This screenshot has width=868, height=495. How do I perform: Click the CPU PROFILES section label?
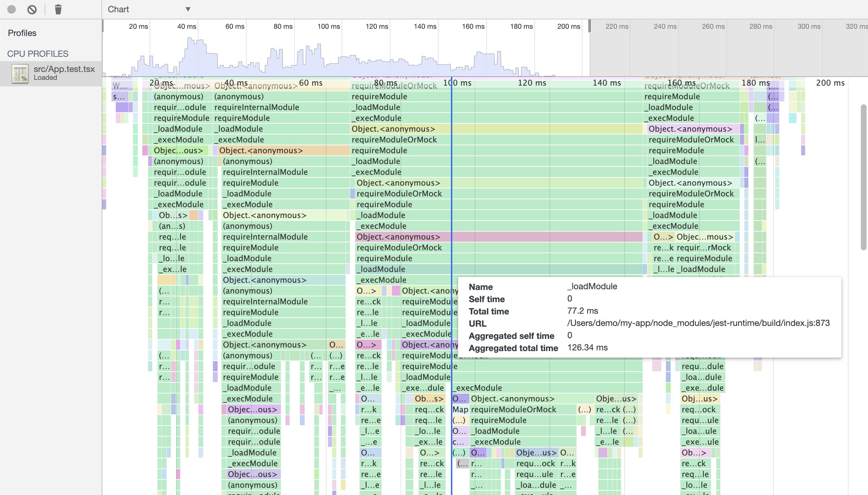pos(38,54)
